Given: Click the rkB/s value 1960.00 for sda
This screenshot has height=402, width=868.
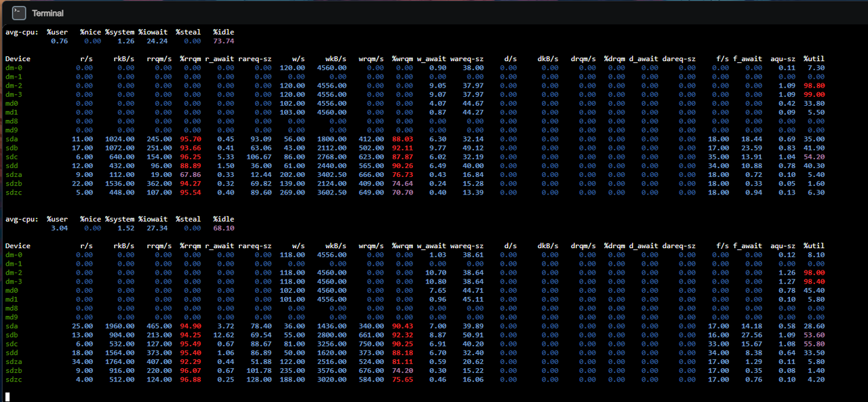Looking at the screenshot, I should 121,326.
